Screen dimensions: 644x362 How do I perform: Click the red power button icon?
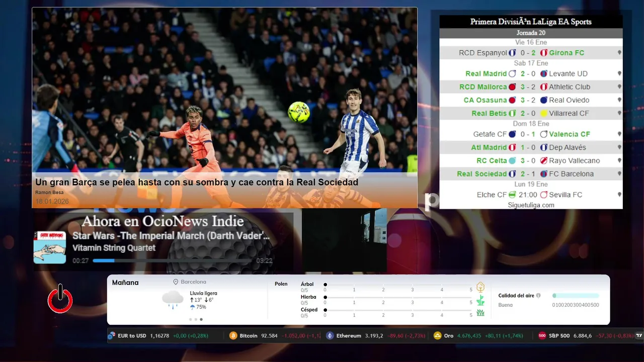pos(60,299)
